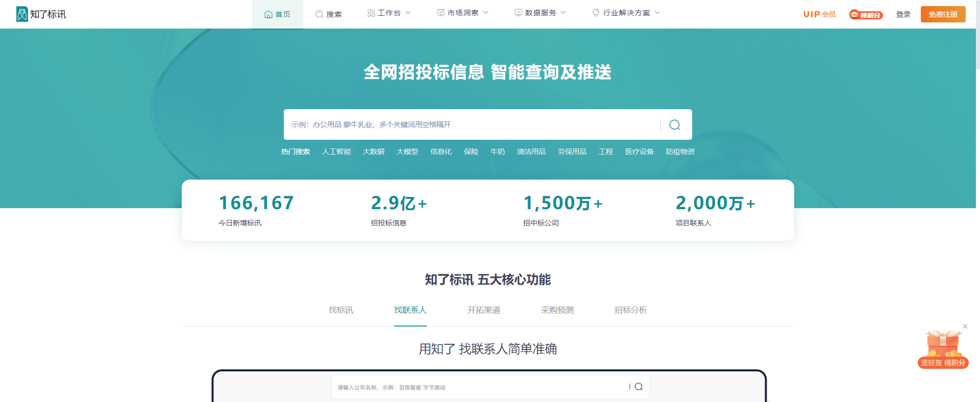Image resolution: width=980 pixels, height=402 pixels.
Task: Click the heading 知了标讯 五大核心功能
Action: [x=488, y=280]
